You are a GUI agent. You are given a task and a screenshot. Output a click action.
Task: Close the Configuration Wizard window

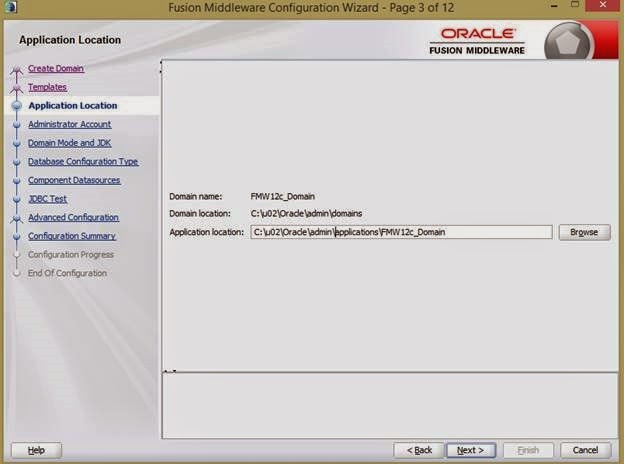tap(603, 5)
